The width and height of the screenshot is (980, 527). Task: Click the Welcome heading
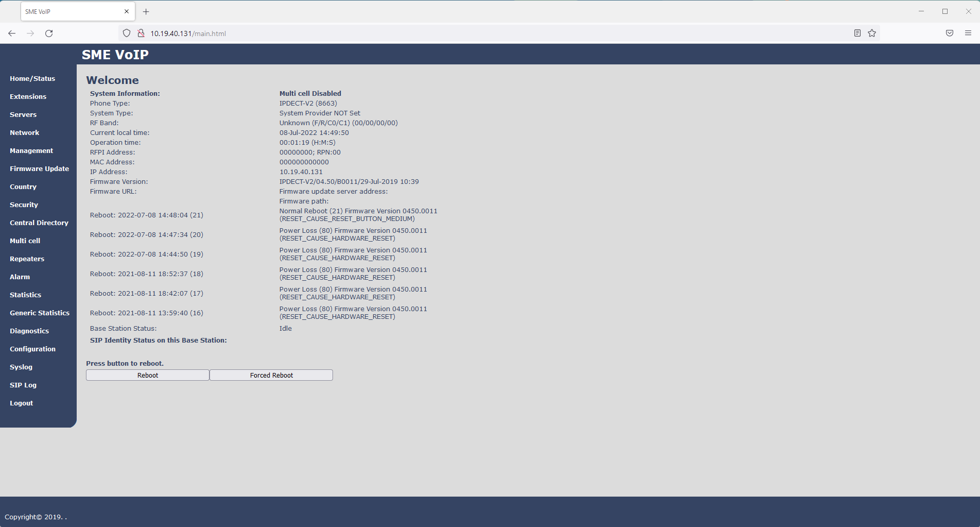[112, 80]
